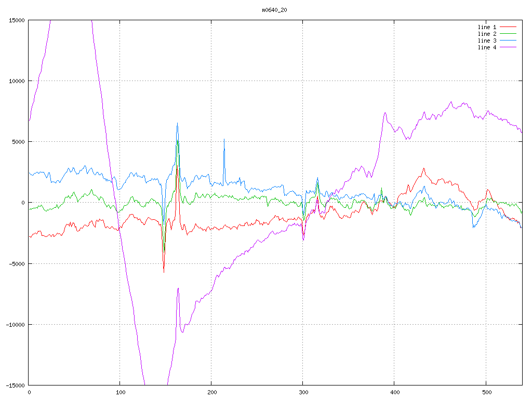Click the x-axis label 100
This screenshot has height=399, width=532.
(121, 393)
